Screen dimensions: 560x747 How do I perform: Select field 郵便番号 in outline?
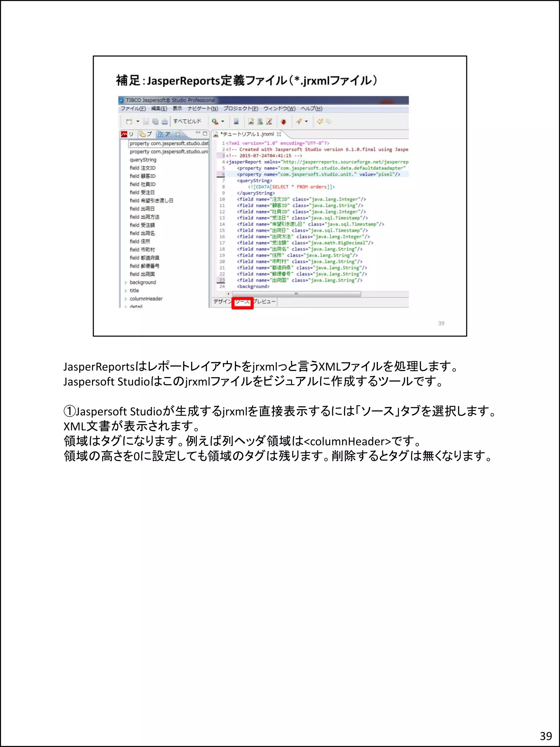[144, 266]
